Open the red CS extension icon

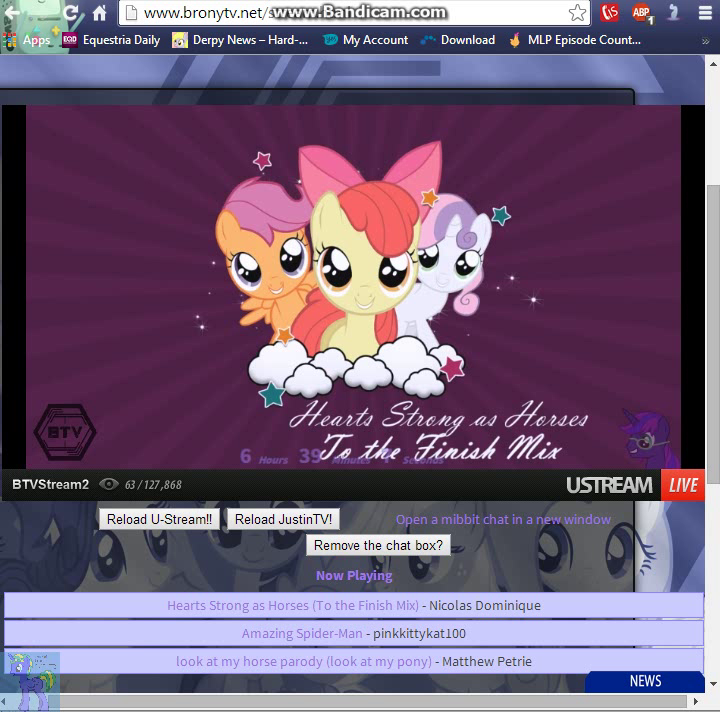610,12
